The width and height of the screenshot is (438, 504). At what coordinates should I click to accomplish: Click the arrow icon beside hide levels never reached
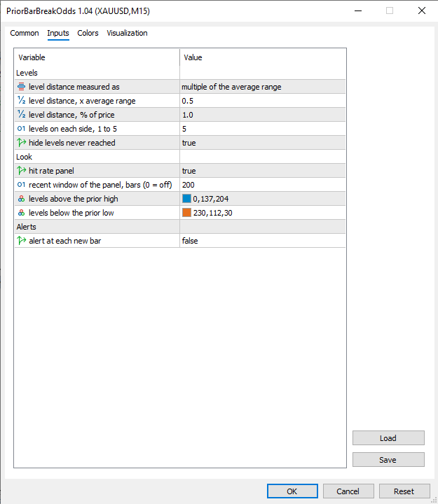(x=21, y=142)
